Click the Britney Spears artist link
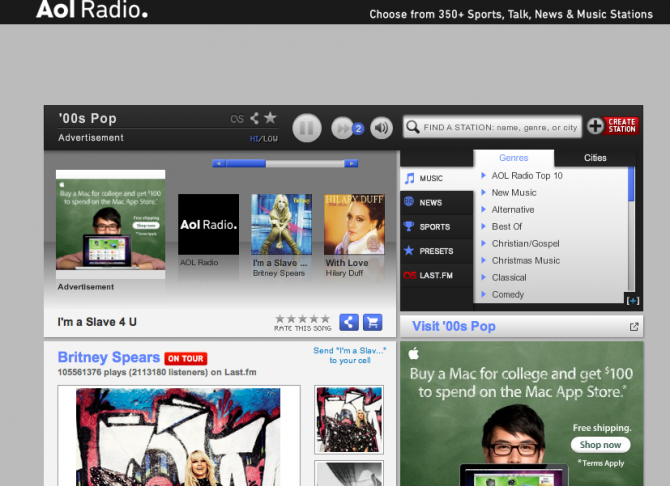This screenshot has width=670, height=486. (108, 357)
